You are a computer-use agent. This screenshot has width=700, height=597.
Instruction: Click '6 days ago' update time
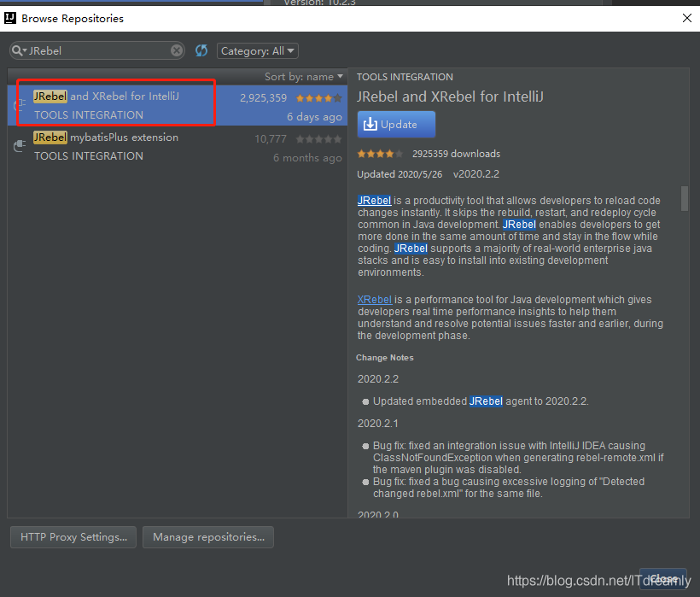point(314,117)
